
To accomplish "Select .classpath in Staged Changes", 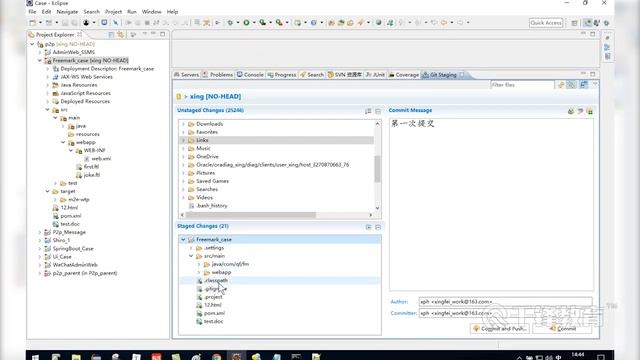I will (216, 280).
